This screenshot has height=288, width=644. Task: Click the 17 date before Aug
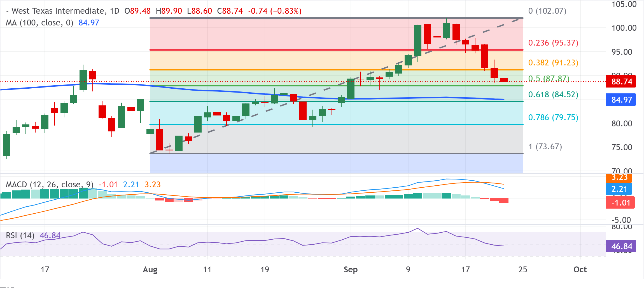tap(45, 270)
